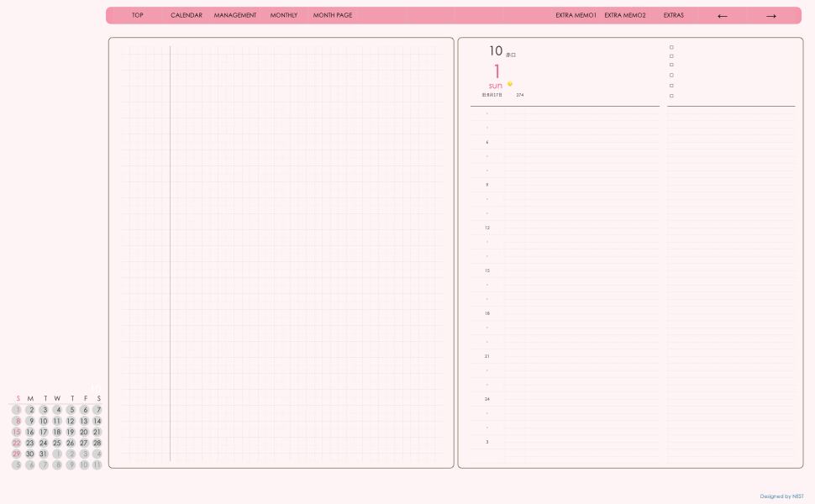This screenshot has width=815, height=504.
Task: Open date 31 in mini calendar
Action: (x=44, y=454)
